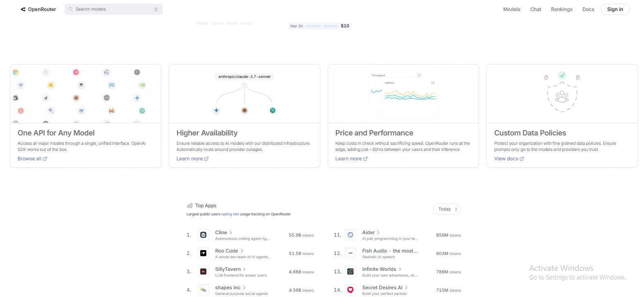644x297 pixels.
Task: Click the Secret Desires AI heart icon
Action: coord(350,290)
